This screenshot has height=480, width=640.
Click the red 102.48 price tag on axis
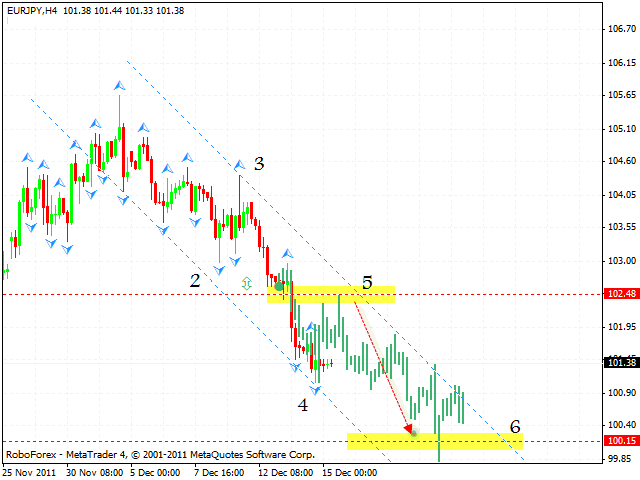tap(621, 294)
